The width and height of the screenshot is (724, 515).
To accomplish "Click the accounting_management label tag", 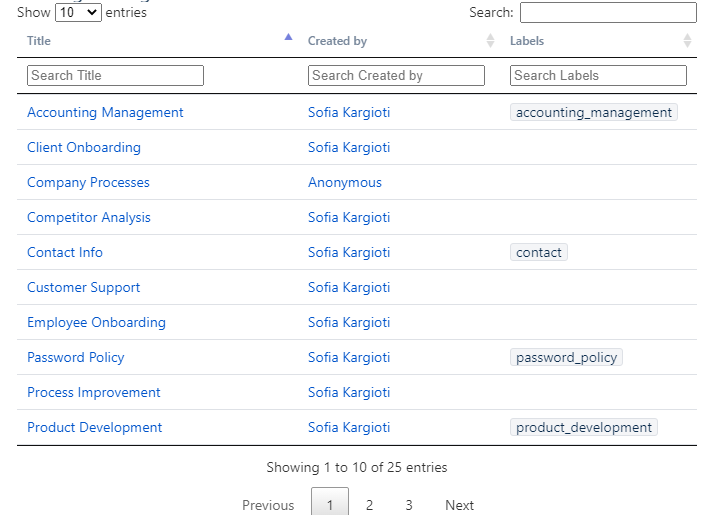I will [594, 113].
